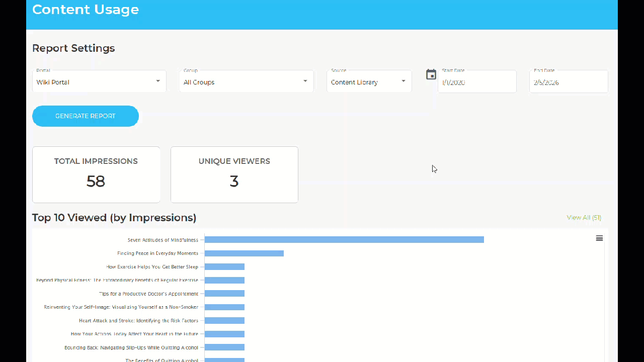Click the Finding Peace in Everyday Moments bar
The height and width of the screenshot is (362, 644).
pos(244,253)
